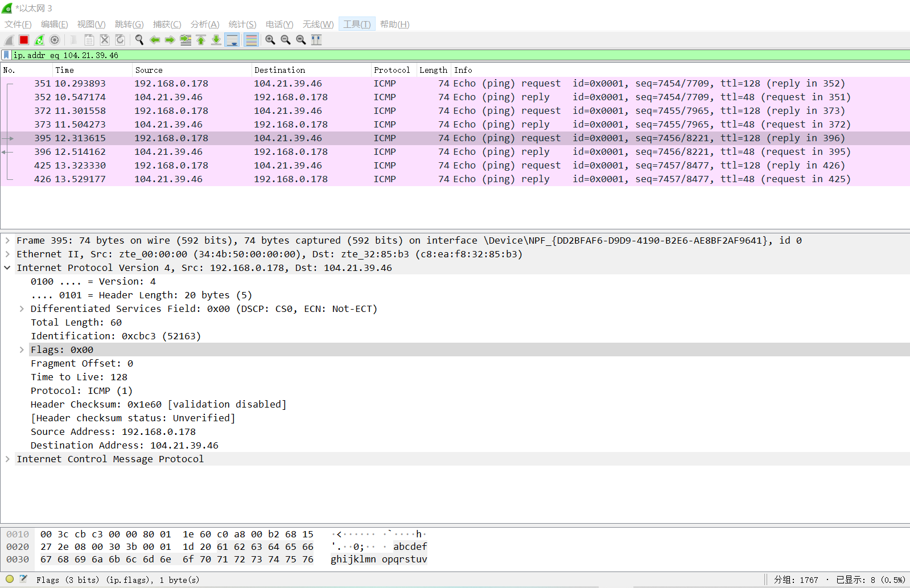The height and width of the screenshot is (588, 910).
Task: Select the Total Length: 60 field
Action: click(76, 322)
